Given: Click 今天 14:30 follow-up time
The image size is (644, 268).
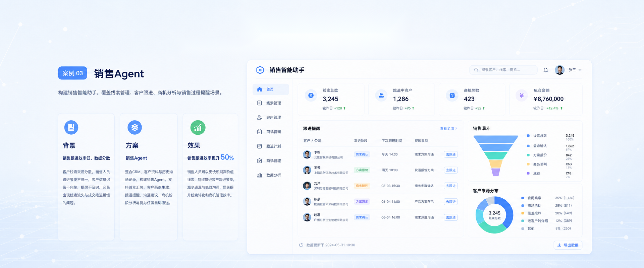Looking at the screenshot, I should (389, 154).
